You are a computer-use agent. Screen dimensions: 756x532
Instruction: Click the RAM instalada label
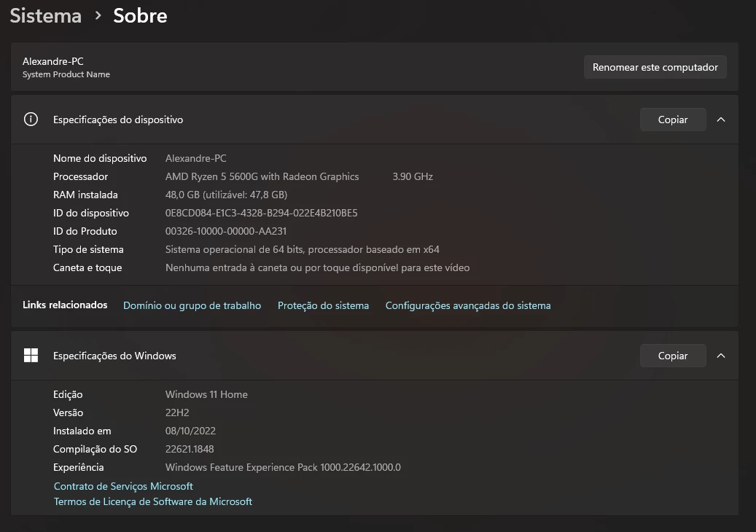(85, 195)
